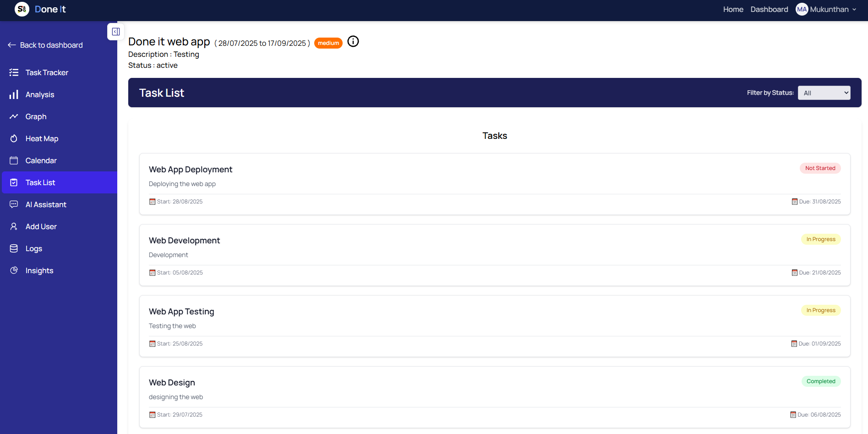Expand the Mukunthan user menu chevron
The image size is (868, 434).
tap(854, 10)
